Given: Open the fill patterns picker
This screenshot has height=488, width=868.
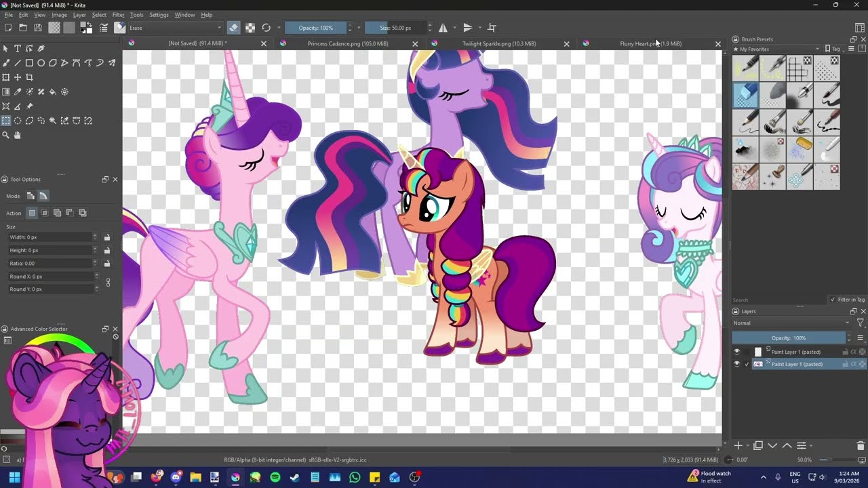Looking at the screenshot, I should pos(69,28).
